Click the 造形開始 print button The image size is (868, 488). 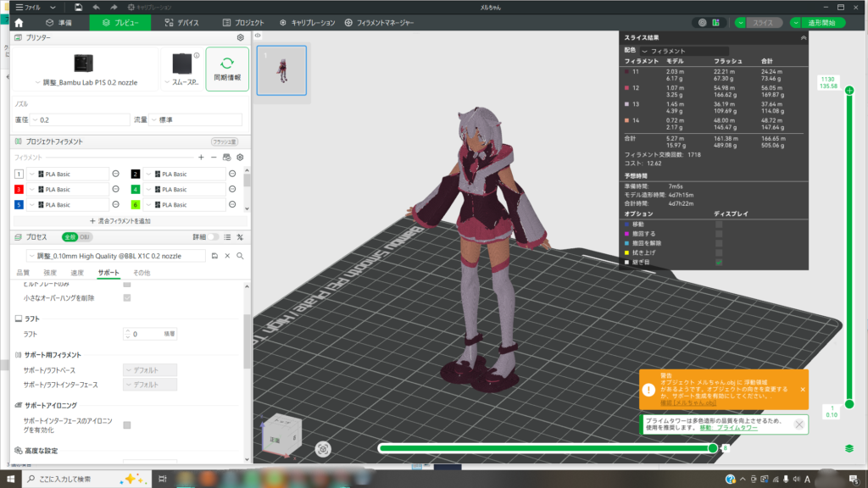click(822, 23)
